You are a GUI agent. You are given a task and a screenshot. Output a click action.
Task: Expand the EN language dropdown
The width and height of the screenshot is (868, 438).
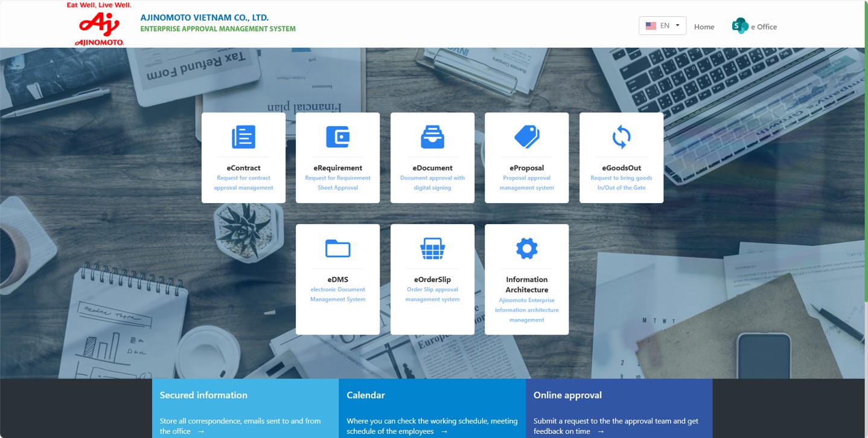662,26
